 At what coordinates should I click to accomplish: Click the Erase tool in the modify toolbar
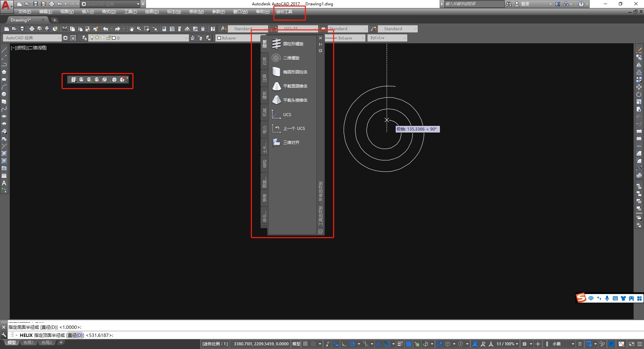pos(639,50)
